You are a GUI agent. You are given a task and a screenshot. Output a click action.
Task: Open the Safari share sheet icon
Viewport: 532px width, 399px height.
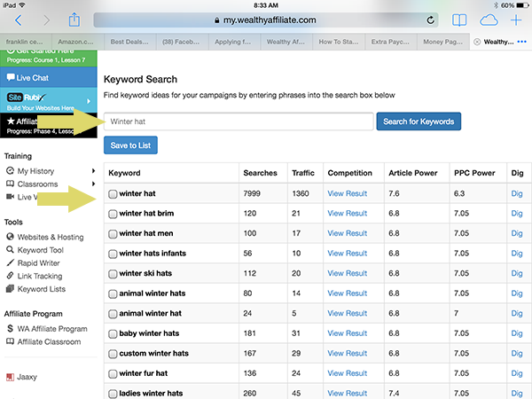(74, 20)
